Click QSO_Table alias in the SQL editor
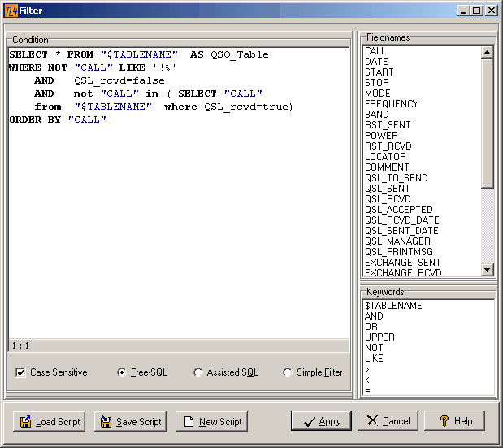 (240, 54)
